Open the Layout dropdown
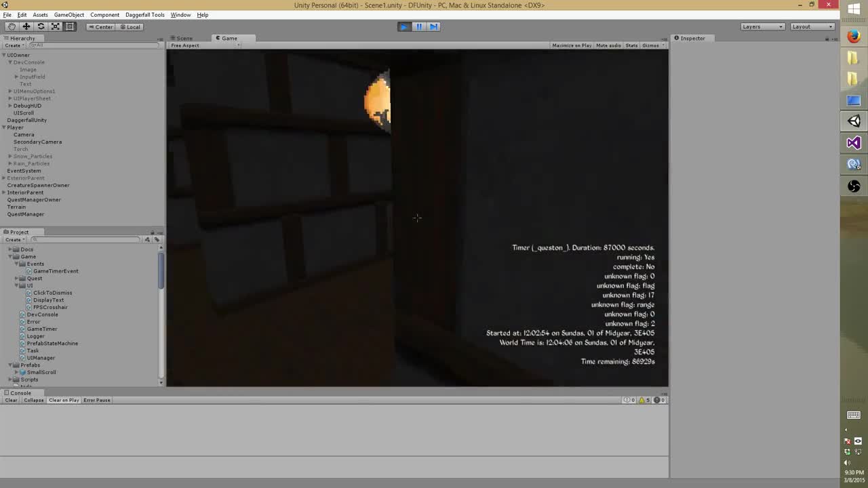Viewport: 868px width, 488px height. pos(812,26)
